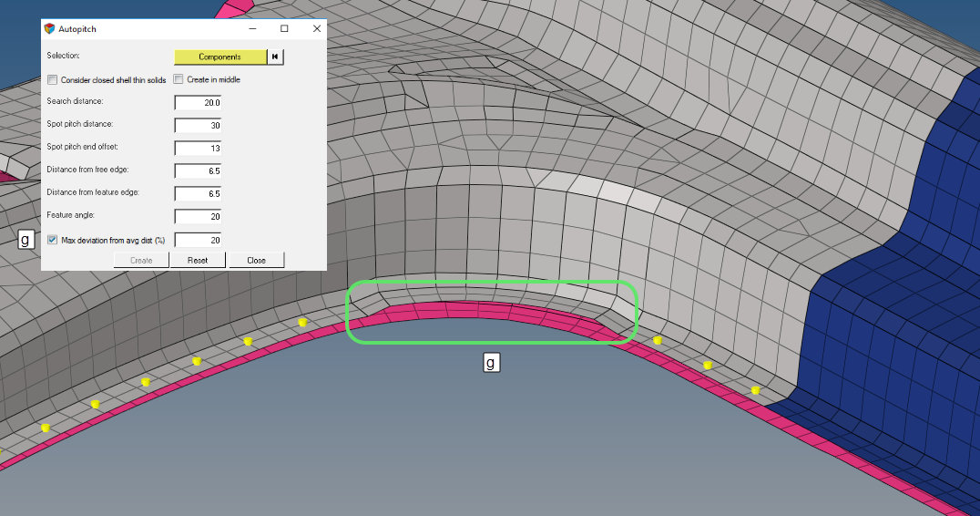Click the Close button in the dialog
Viewport: 980px width, 516px height.
[256, 260]
